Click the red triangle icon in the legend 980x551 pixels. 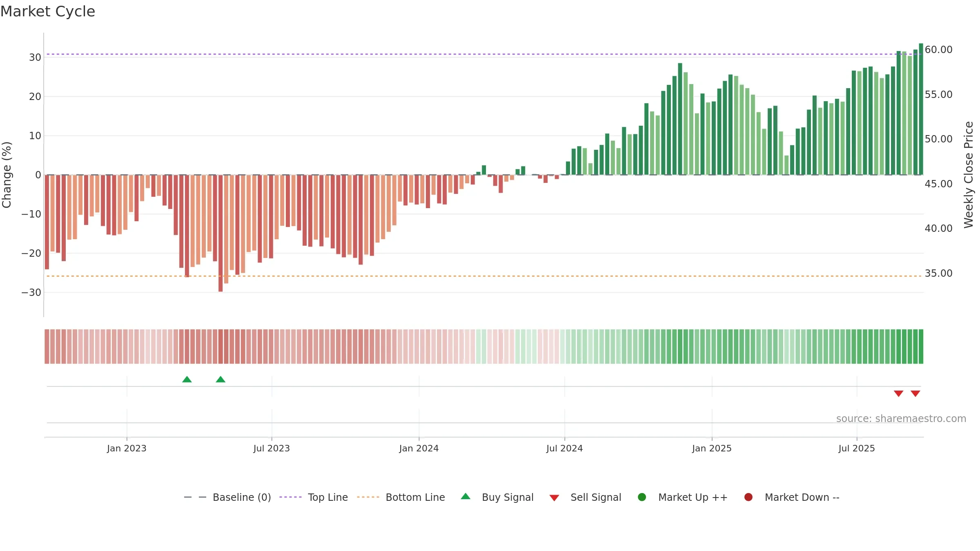tap(554, 498)
